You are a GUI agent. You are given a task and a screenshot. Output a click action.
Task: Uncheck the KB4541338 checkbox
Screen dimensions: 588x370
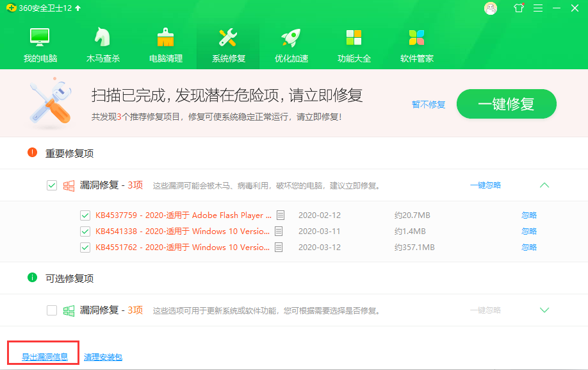click(x=85, y=231)
